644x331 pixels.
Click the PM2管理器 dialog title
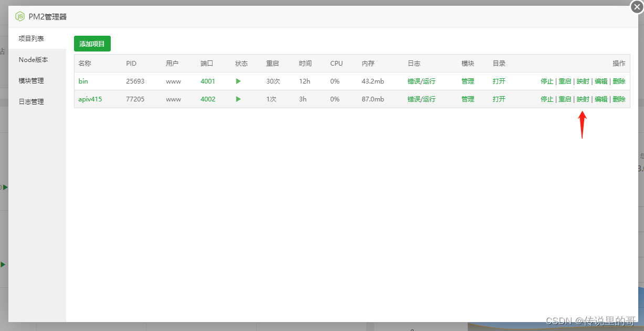[48, 17]
